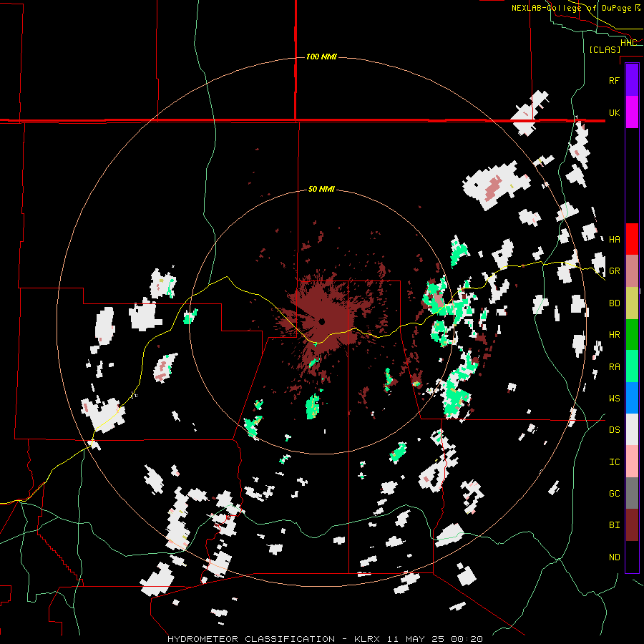Click the blue WS legend swatch

pos(632,398)
